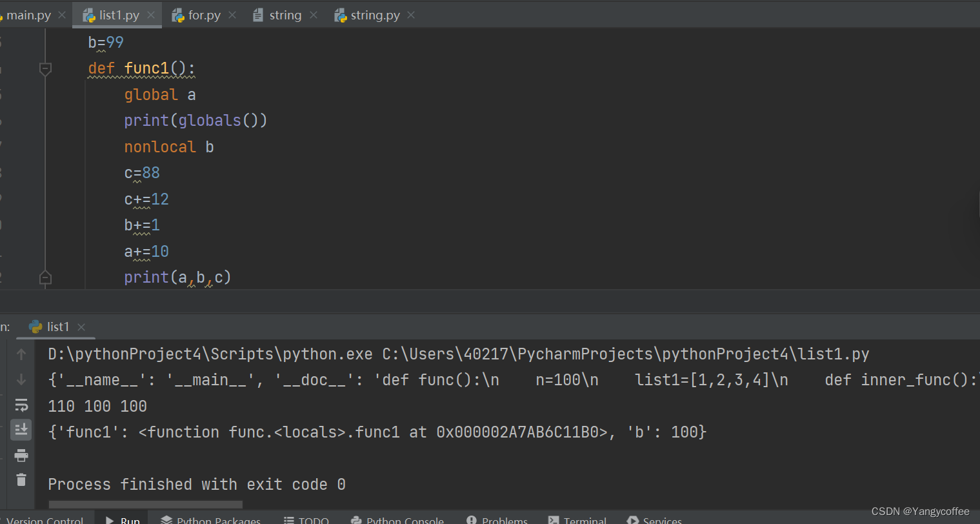Open the Python Console tool window
This screenshot has height=524, width=980.
point(397,520)
